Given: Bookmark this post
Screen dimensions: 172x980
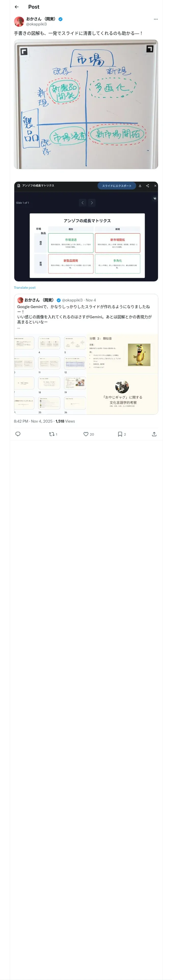Looking at the screenshot, I should coord(120,434).
